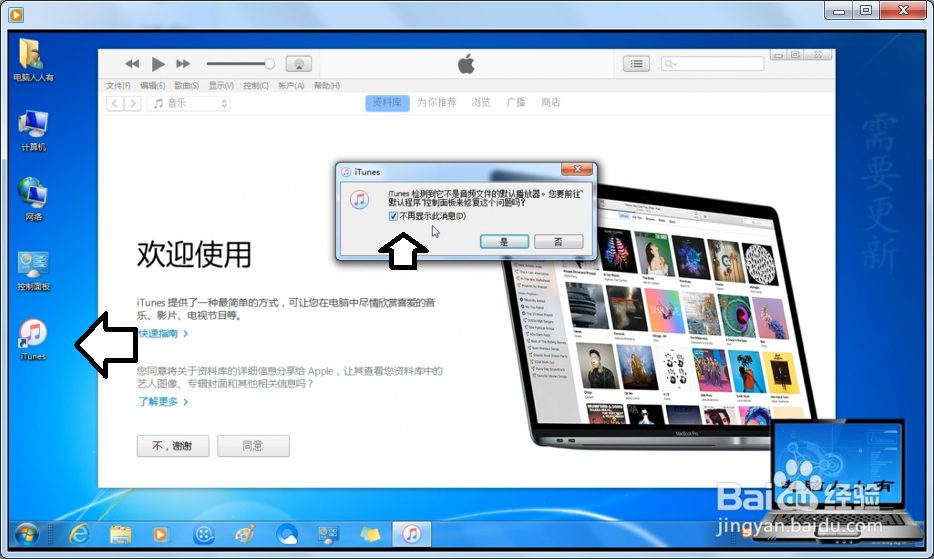Select the 资料库 tab
The width and height of the screenshot is (934, 559).
point(387,103)
